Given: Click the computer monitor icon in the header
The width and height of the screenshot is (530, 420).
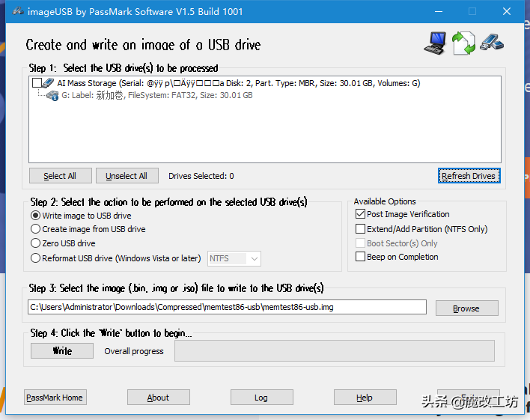Looking at the screenshot, I should tap(435, 43).
